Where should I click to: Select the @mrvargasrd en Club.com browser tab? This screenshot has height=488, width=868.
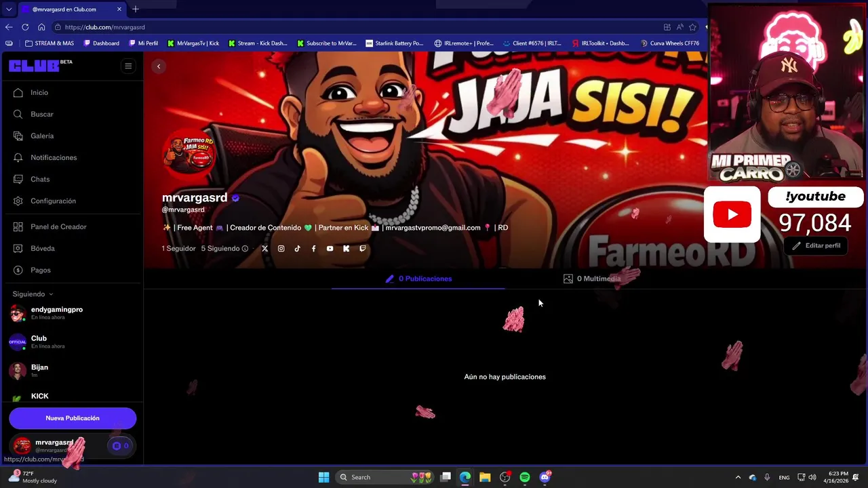click(71, 9)
